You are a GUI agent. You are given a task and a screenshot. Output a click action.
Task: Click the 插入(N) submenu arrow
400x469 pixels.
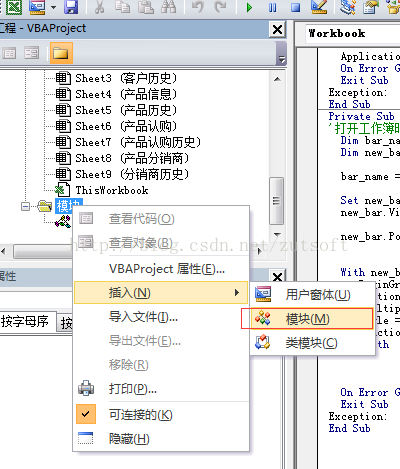[237, 293]
